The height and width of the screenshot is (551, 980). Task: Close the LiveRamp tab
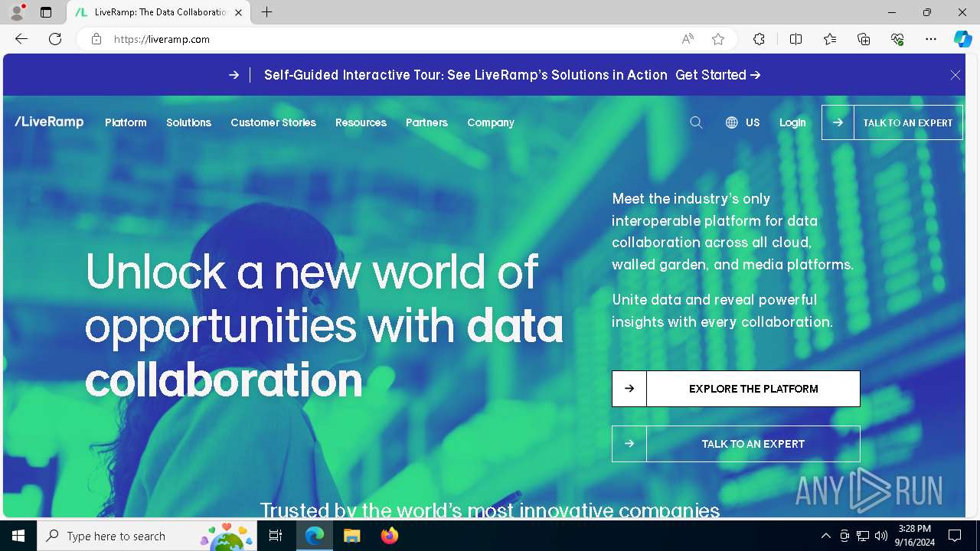coord(239,12)
